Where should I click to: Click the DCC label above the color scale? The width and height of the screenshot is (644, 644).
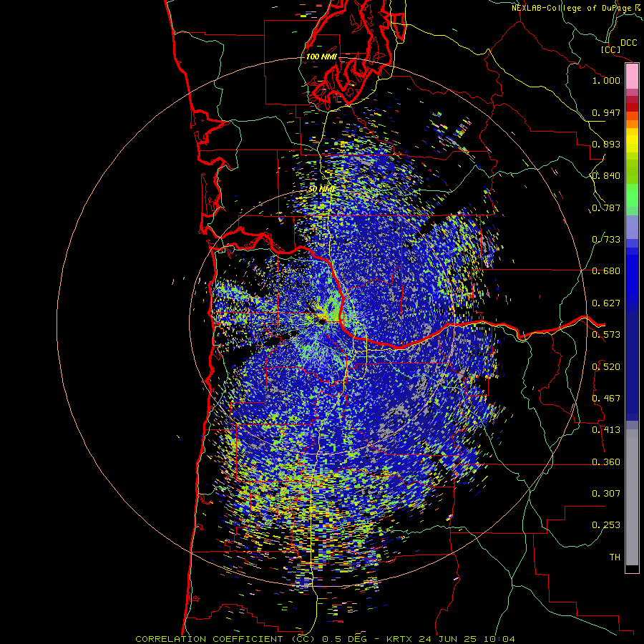point(628,43)
